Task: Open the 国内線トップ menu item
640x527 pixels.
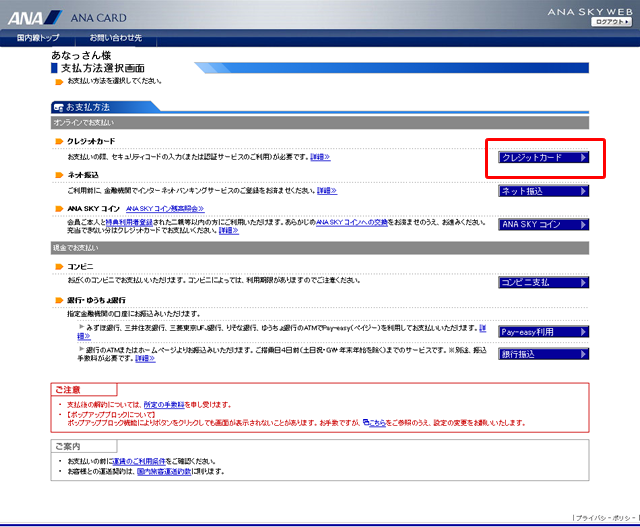Action: (38, 38)
